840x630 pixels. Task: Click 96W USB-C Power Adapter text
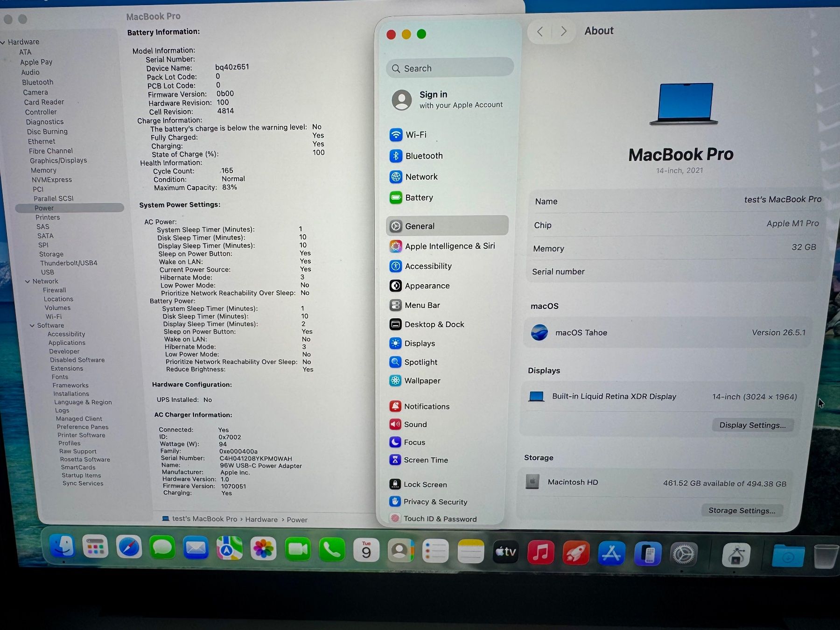click(x=261, y=466)
